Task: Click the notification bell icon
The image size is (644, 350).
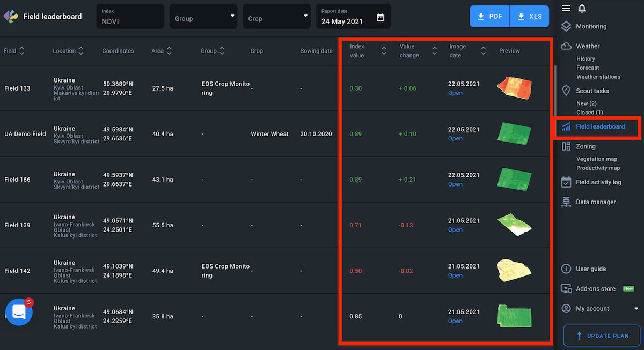Action: [x=582, y=8]
